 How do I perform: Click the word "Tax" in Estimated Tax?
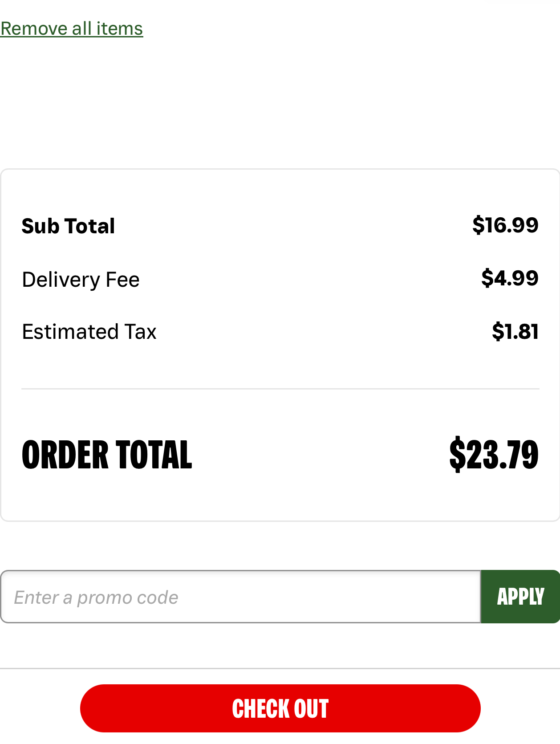click(x=140, y=332)
